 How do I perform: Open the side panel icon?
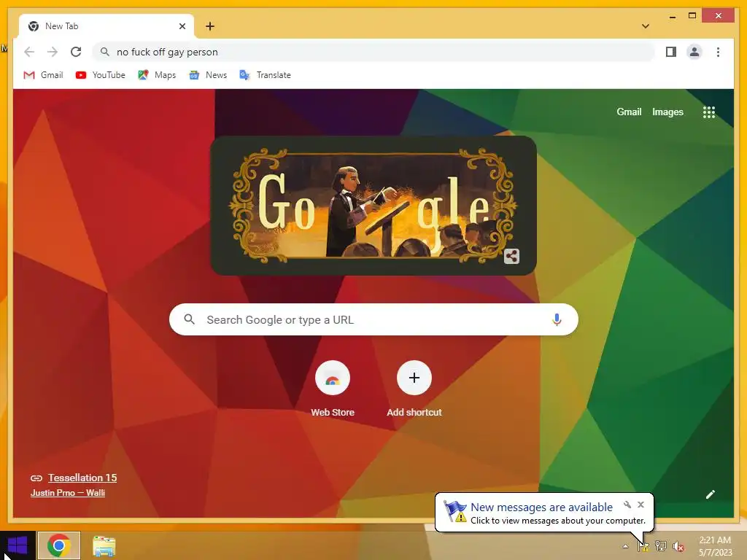click(671, 52)
